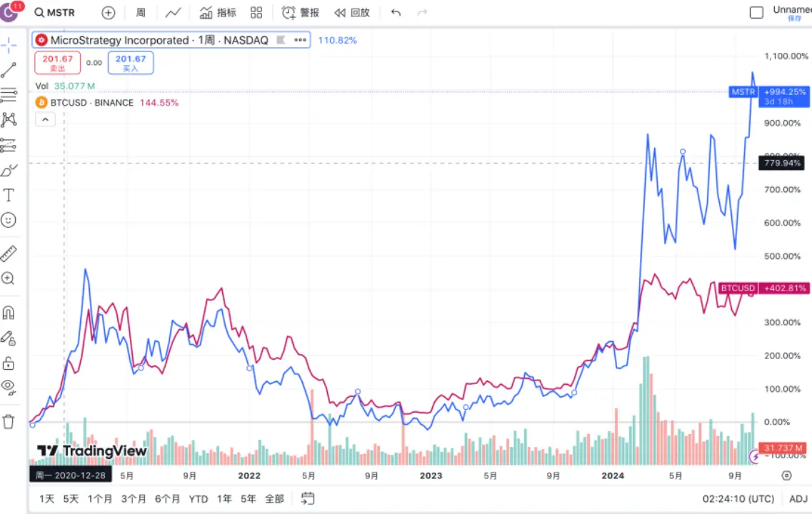Screen dimensions: 812x514
Task: Select the text annotation tool
Action: 9,194
